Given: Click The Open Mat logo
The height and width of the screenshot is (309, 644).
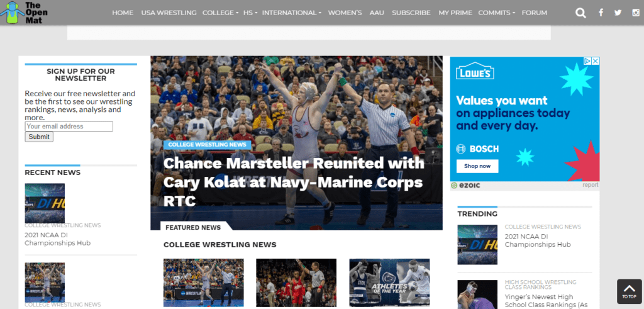Looking at the screenshot, I should (25, 13).
